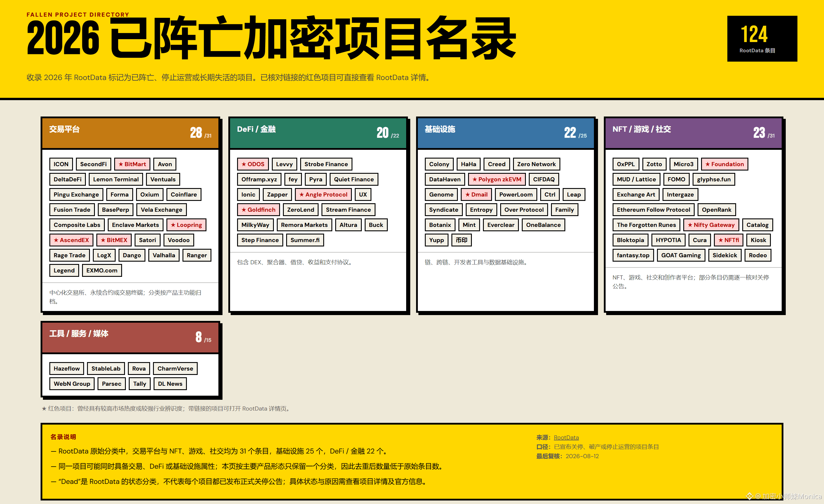The height and width of the screenshot is (504, 824).
Task: Select the 交易平台 category header
Action: (131, 133)
